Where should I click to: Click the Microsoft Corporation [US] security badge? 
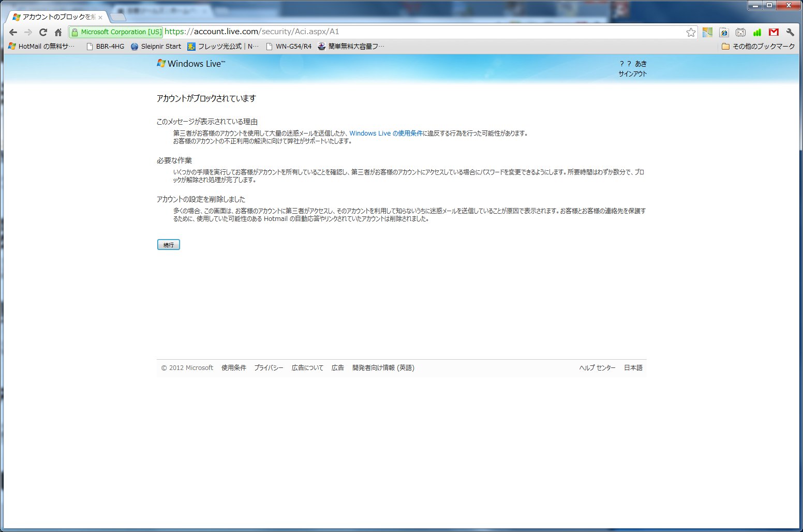(x=116, y=32)
